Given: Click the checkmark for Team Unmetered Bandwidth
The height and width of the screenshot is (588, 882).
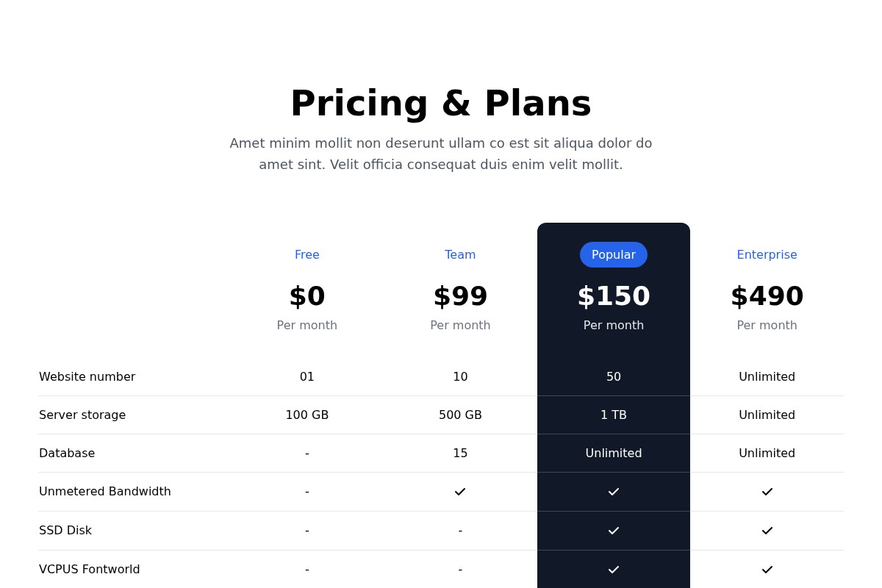Looking at the screenshot, I should [x=460, y=492].
